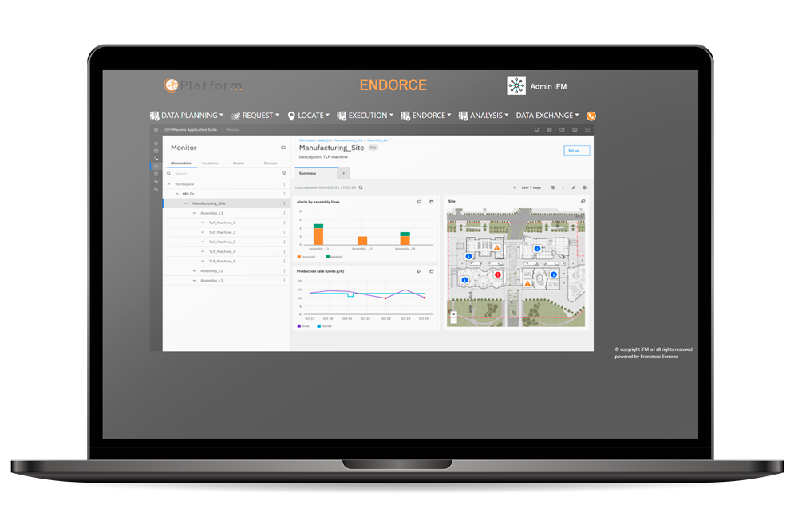Click the orange phone icon in navigation bar
Viewport: 798px width, 532px height.
(591, 116)
